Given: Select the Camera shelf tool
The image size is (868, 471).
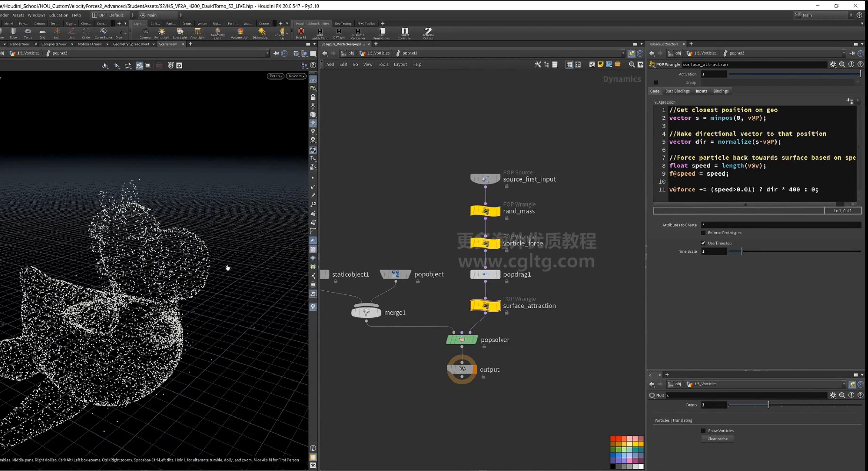Looking at the screenshot, I should [145, 33].
